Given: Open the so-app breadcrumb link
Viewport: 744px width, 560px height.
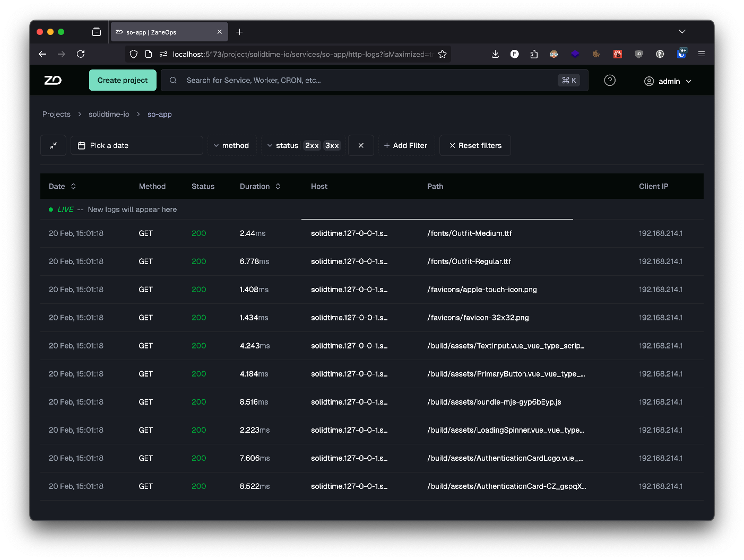Looking at the screenshot, I should pyautogui.click(x=160, y=114).
